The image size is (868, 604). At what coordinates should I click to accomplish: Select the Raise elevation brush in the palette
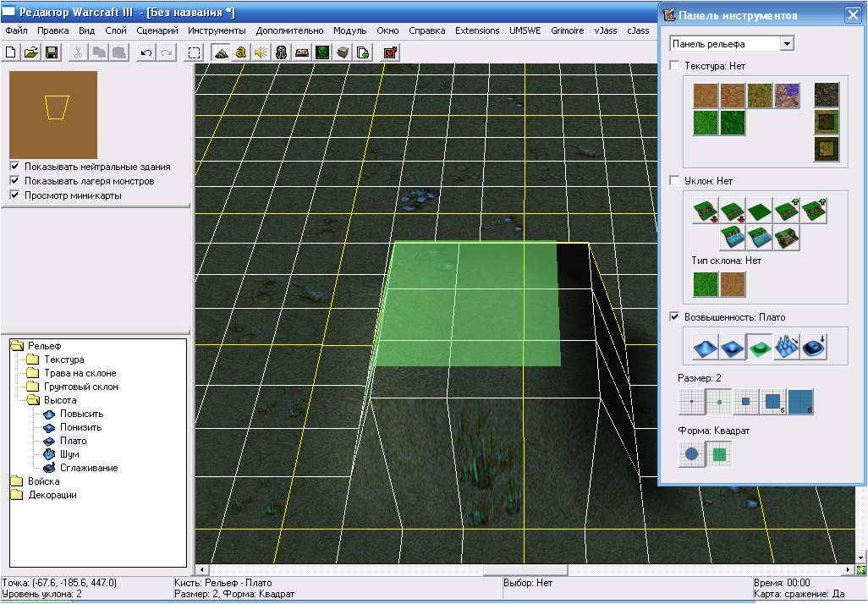click(704, 347)
